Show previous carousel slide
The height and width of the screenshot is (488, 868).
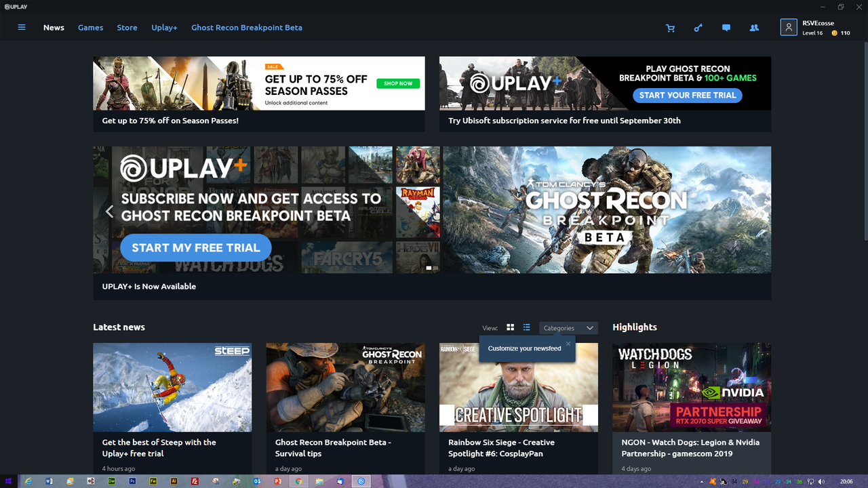coord(109,211)
